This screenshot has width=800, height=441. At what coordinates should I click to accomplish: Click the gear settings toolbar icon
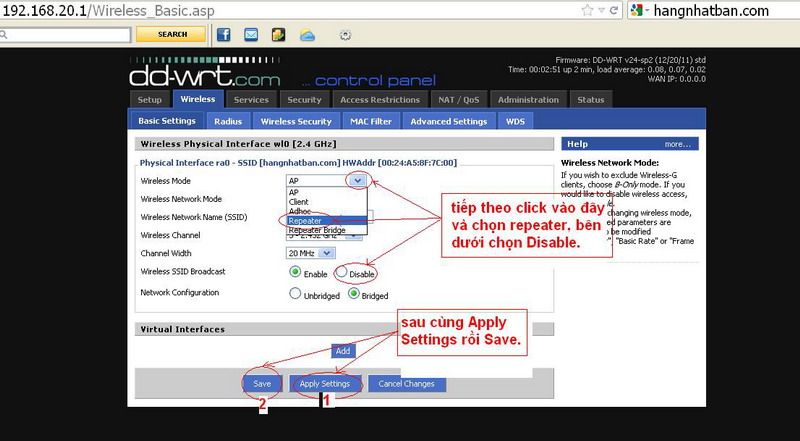coord(345,35)
